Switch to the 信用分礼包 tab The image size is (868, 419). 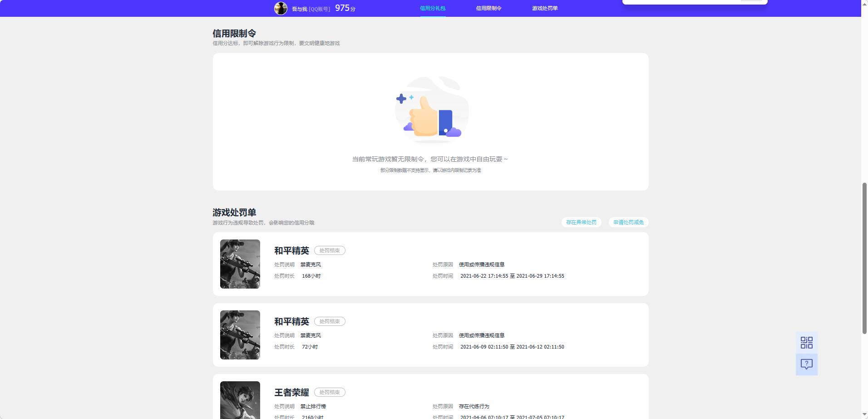tap(432, 8)
